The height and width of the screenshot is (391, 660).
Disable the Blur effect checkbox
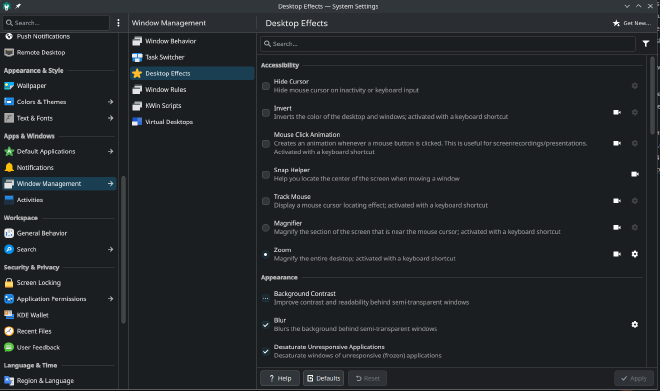click(266, 325)
